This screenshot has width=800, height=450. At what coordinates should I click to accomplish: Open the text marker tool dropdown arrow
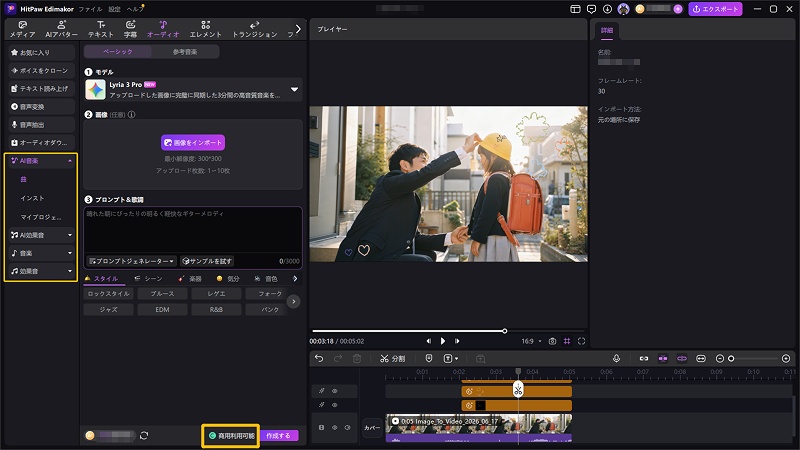(456, 359)
